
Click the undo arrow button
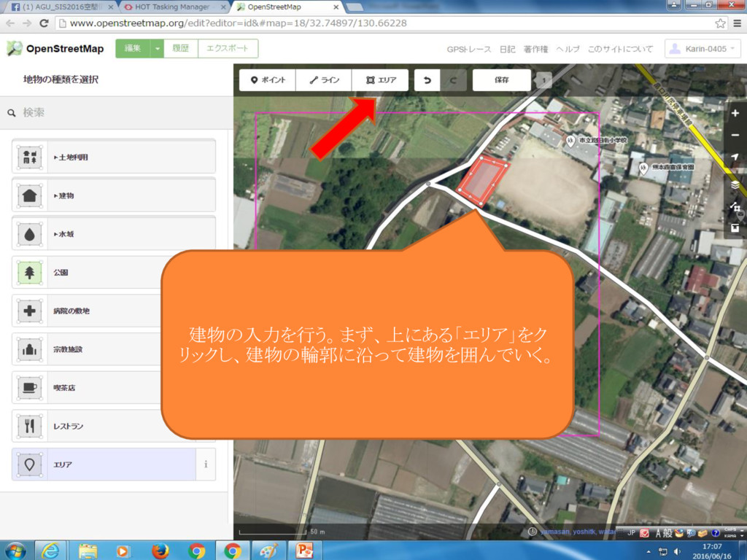click(x=427, y=80)
